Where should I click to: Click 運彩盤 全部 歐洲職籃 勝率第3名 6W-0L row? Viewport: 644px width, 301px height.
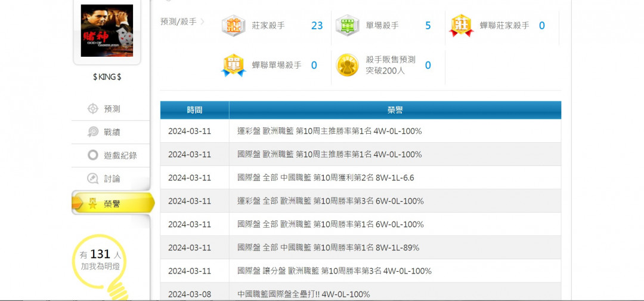click(361, 201)
